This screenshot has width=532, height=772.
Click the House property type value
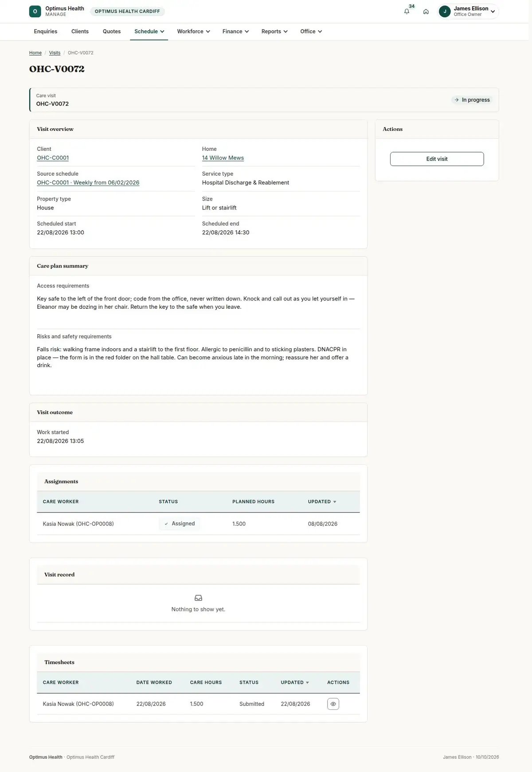tap(45, 208)
